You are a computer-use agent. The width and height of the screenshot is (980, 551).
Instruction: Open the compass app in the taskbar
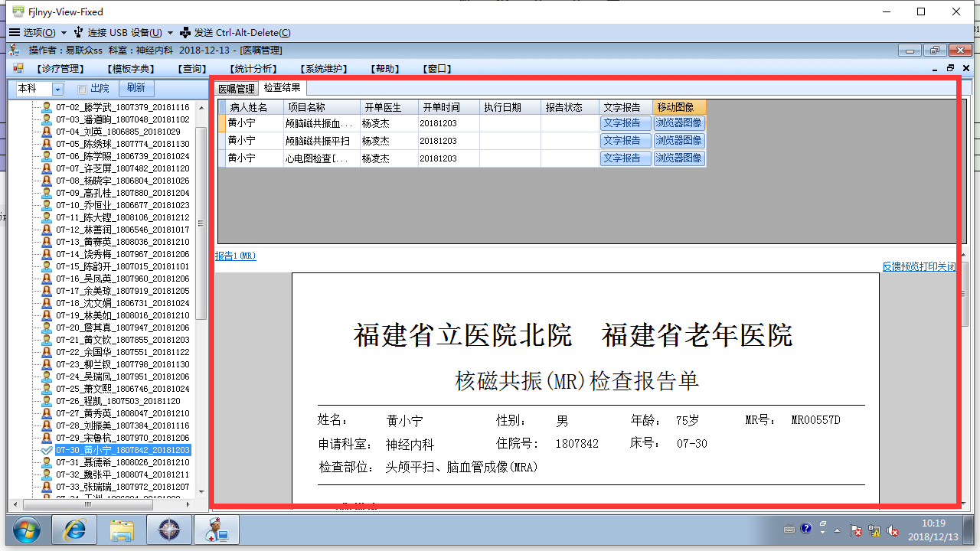tap(168, 530)
